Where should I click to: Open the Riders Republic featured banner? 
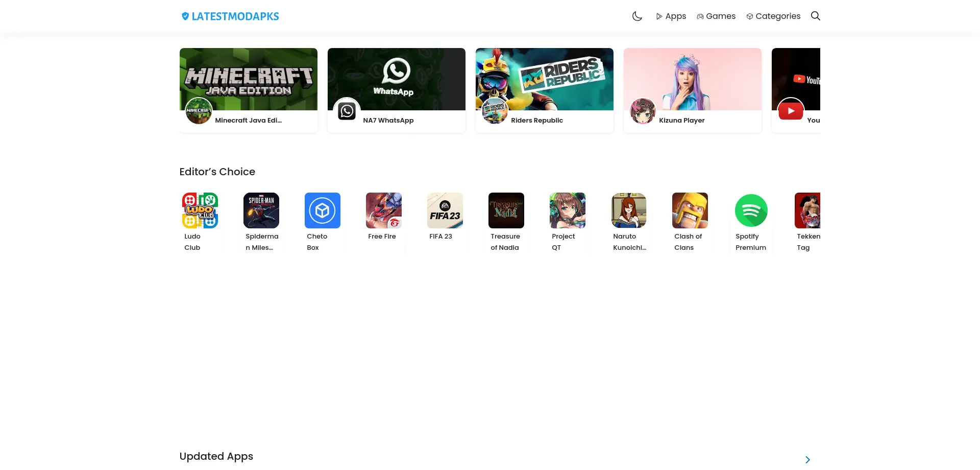pyautogui.click(x=545, y=79)
